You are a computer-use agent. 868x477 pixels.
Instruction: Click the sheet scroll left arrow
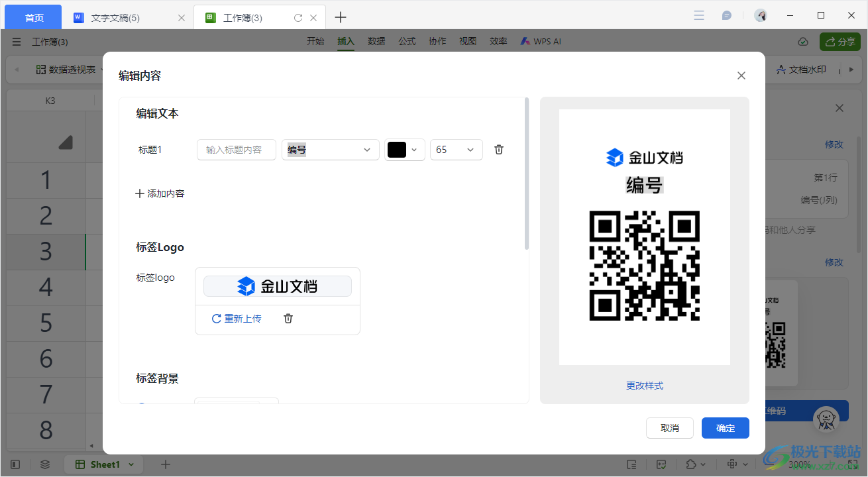(x=91, y=446)
